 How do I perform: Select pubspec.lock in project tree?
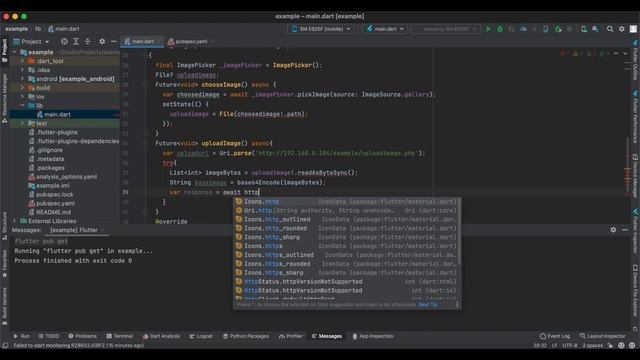(x=55, y=194)
